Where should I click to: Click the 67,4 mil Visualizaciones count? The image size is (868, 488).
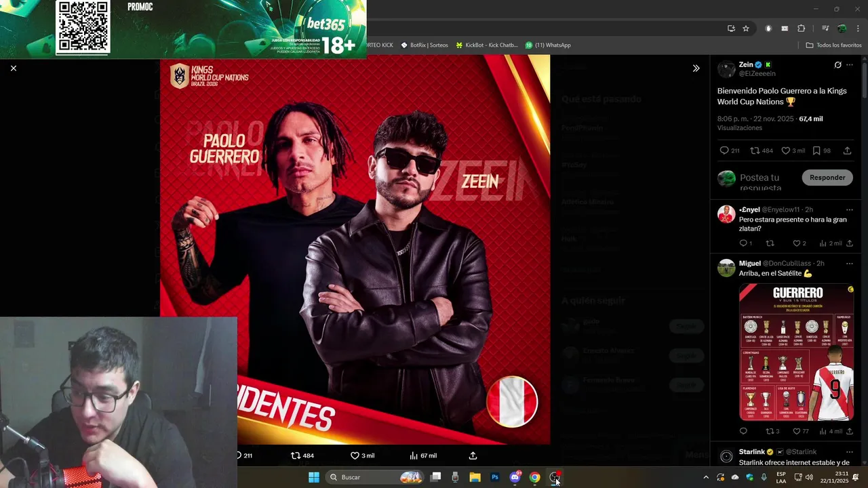770,123
